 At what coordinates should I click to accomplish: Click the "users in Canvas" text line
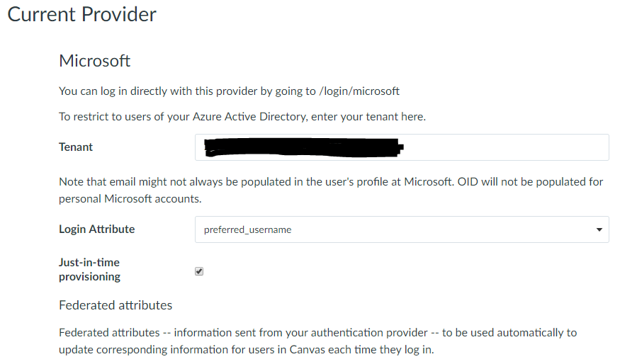point(245,350)
